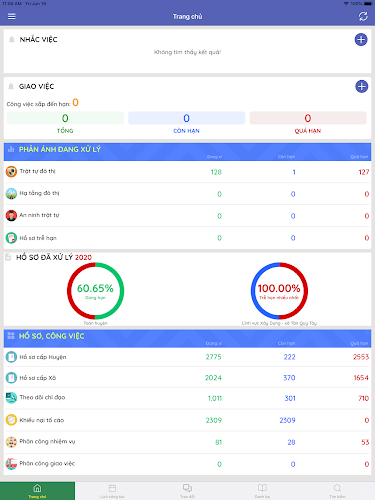The width and height of the screenshot is (375, 500).
Task: Tap the red 127 overdue value
Action: click(364, 172)
